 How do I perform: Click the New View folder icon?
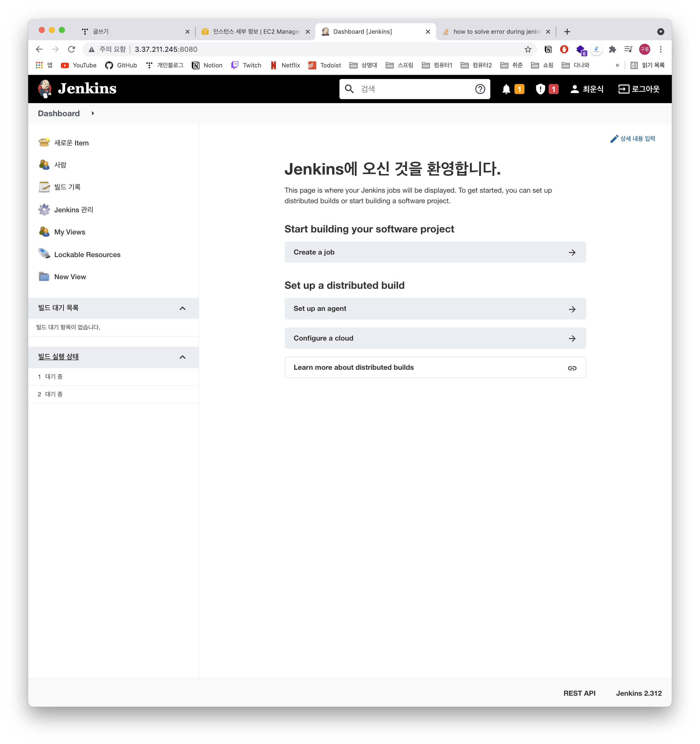tap(44, 277)
